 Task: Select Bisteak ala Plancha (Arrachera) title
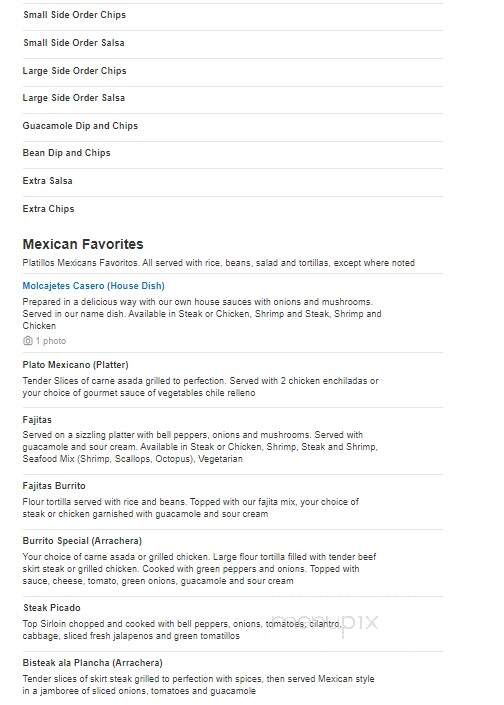click(x=93, y=663)
